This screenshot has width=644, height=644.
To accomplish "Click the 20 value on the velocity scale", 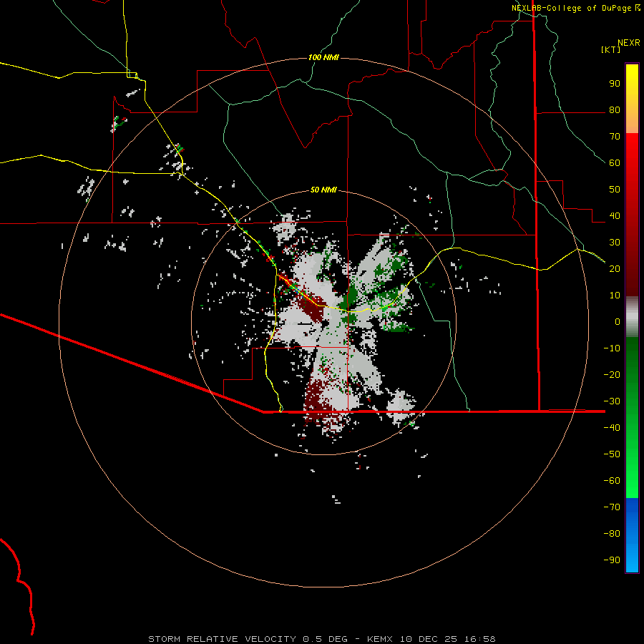I will click(x=615, y=268).
